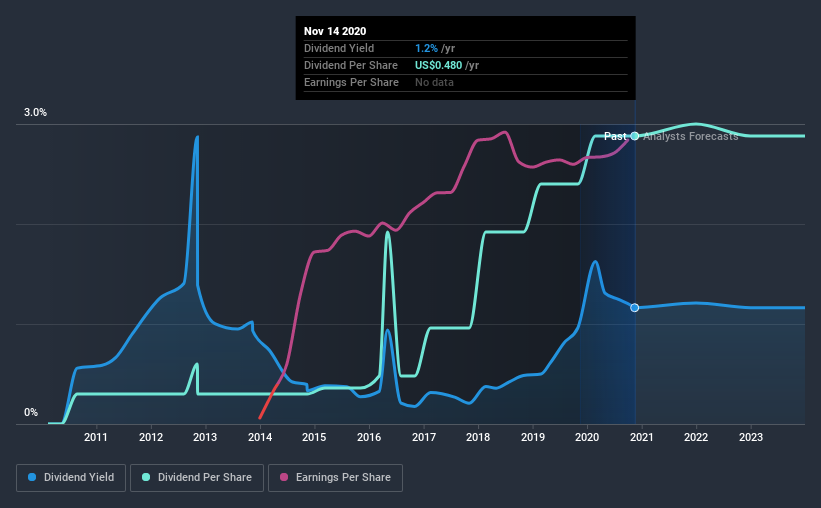Click the 2020 x-axis label
The height and width of the screenshot is (508, 821).
tap(587, 437)
